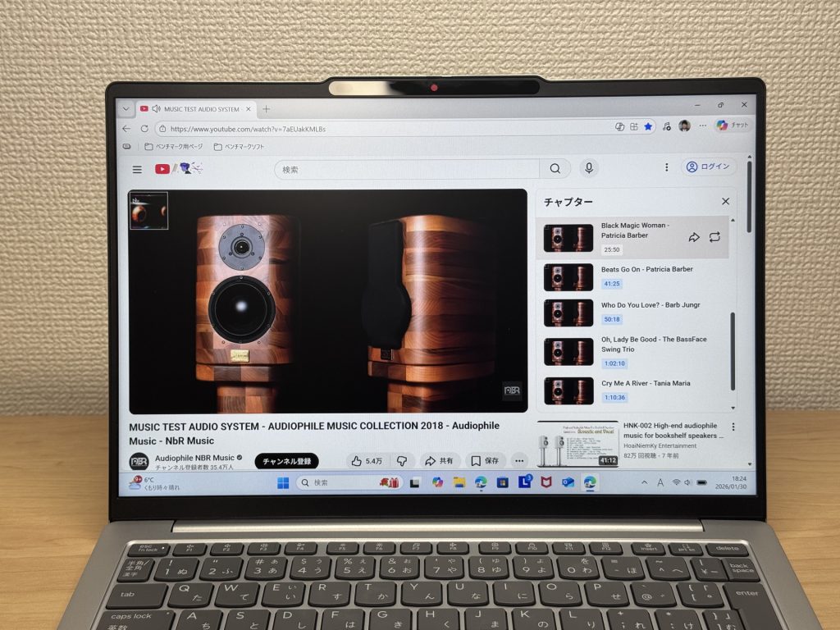Like the video with thumbs-up
This screenshot has width=840, height=630.
pos(365,461)
